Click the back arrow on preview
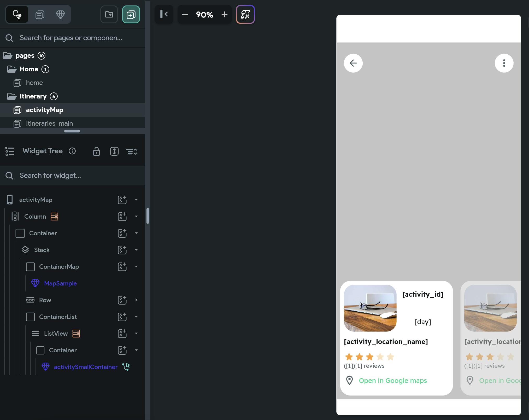529x420 pixels. (x=353, y=63)
